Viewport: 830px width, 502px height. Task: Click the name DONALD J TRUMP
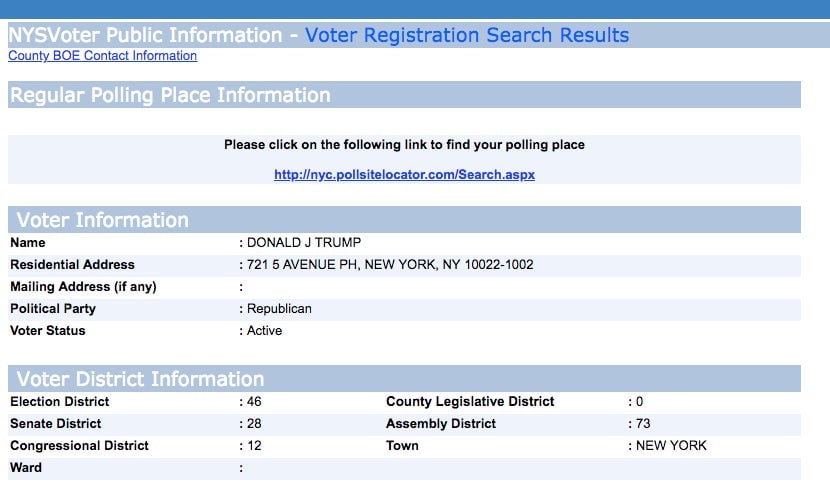click(304, 243)
